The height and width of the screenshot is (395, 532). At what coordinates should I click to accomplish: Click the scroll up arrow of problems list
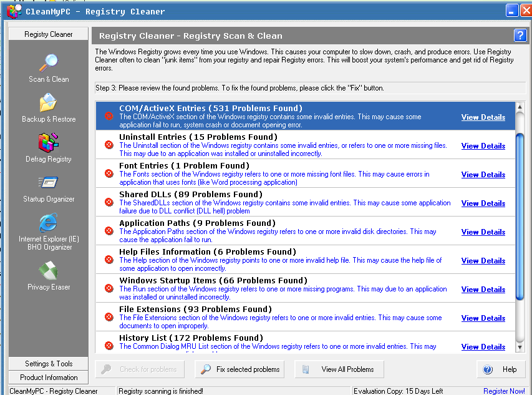(520, 107)
